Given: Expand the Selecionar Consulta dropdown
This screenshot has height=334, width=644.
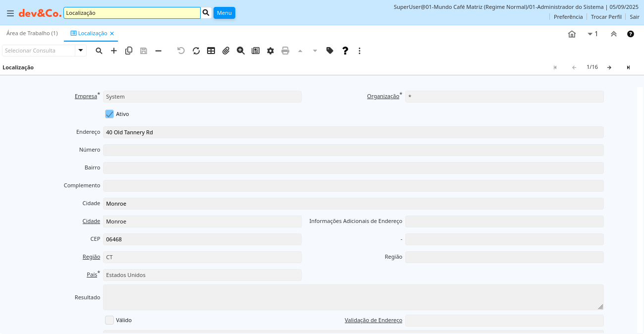Looking at the screenshot, I should [x=81, y=51].
